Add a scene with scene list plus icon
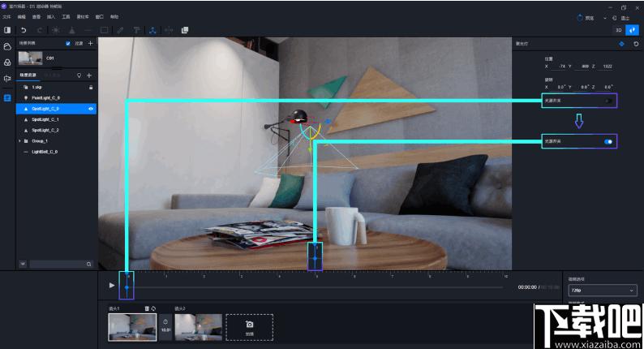Screen dimensions: 644x349 [90, 43]
